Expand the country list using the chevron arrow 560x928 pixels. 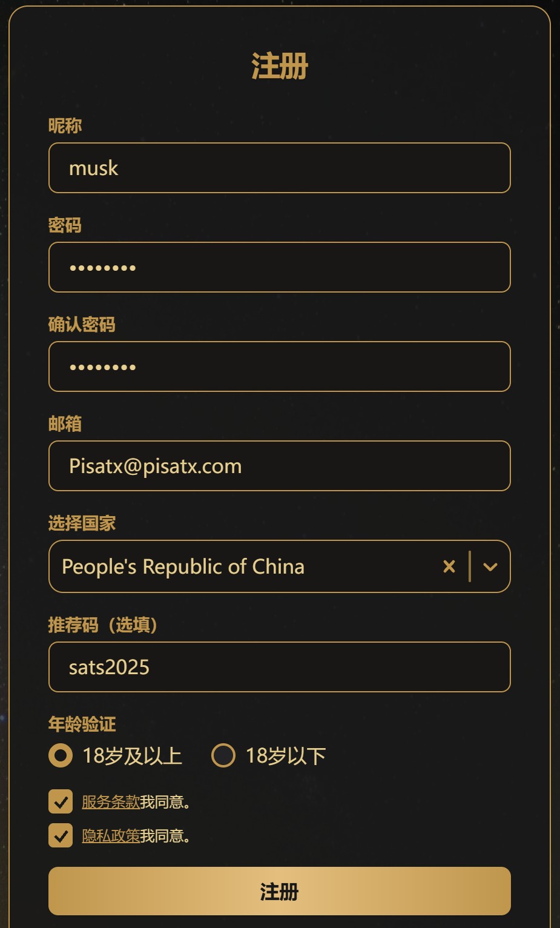click(490, 566)
